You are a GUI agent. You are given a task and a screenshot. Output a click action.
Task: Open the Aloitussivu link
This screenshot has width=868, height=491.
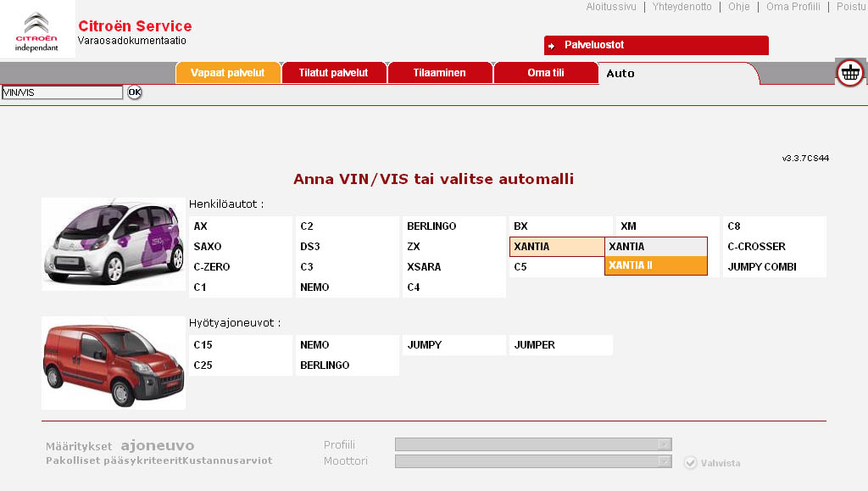(x=610, y=7)
